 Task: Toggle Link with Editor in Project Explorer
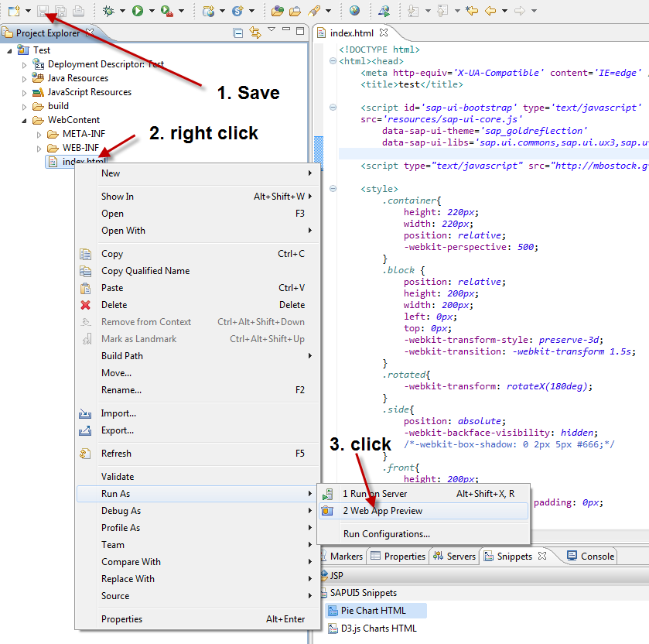click(x=255, y=33)
